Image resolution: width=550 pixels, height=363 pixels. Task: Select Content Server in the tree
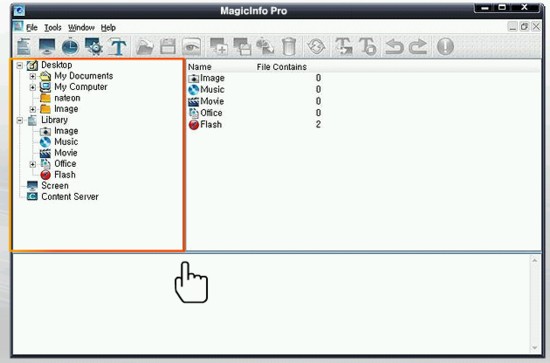(x=70, y=197)
